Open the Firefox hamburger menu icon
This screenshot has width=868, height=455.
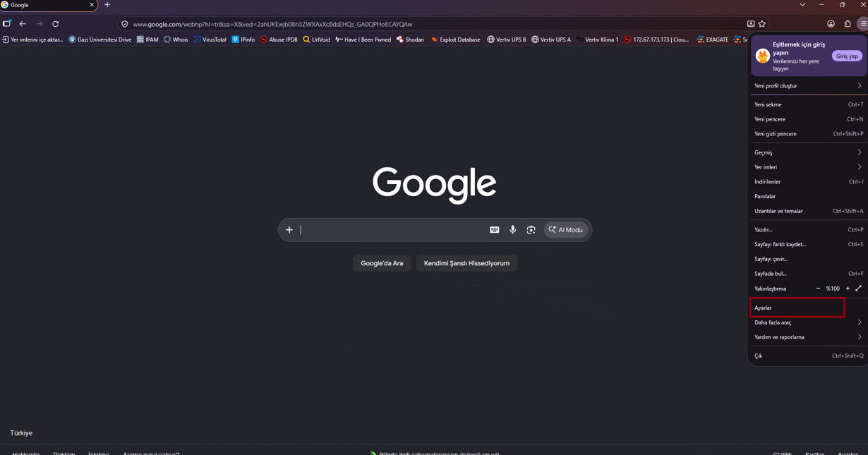863,24
